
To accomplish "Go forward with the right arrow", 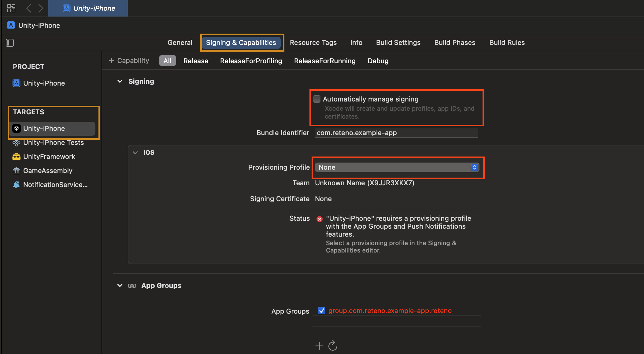I will [x=41, y=8].
